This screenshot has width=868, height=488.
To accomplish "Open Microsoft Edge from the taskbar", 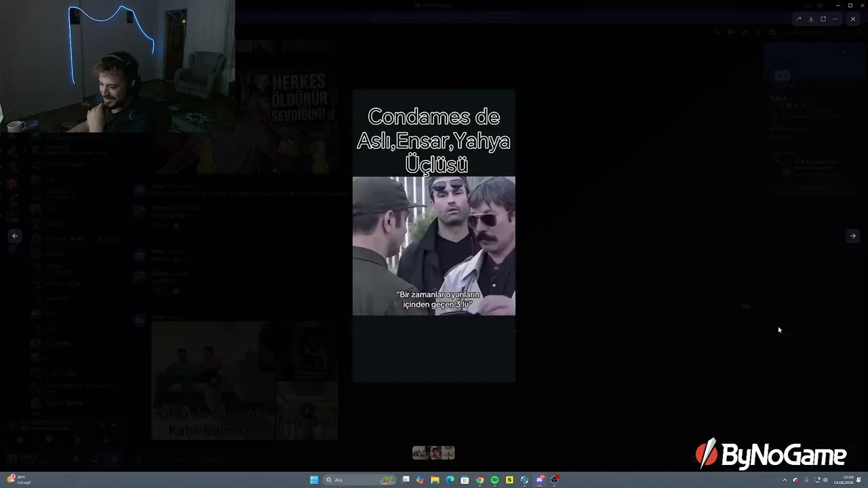I will [x=450, y=480].
